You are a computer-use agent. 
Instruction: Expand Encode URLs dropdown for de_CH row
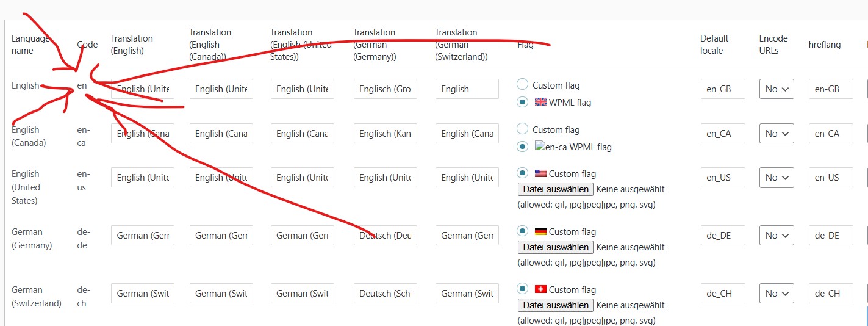(777, 294)
